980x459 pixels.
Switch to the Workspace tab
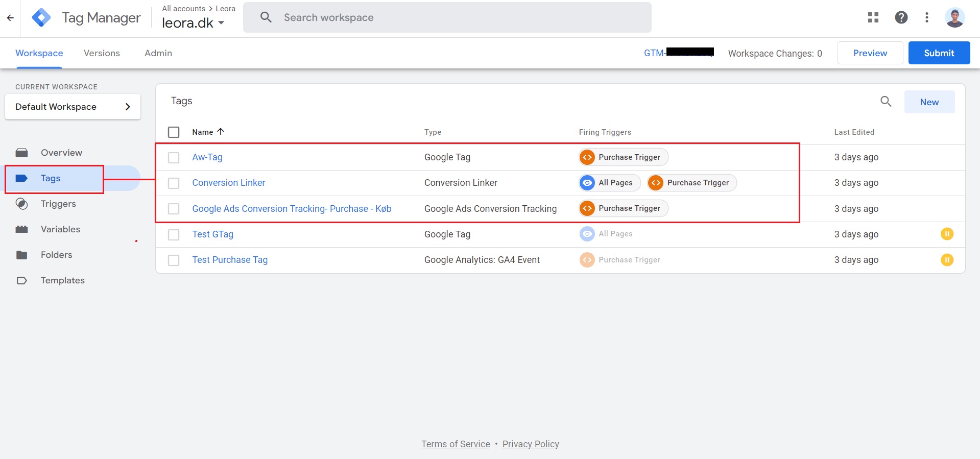point(39,53)
